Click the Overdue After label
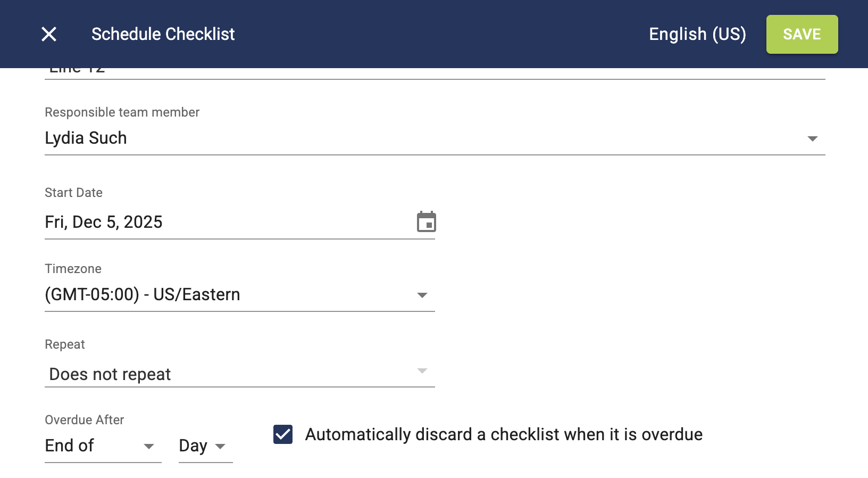Screen dimensions: 868x478 pyautogui.click(x=84, y=420)
